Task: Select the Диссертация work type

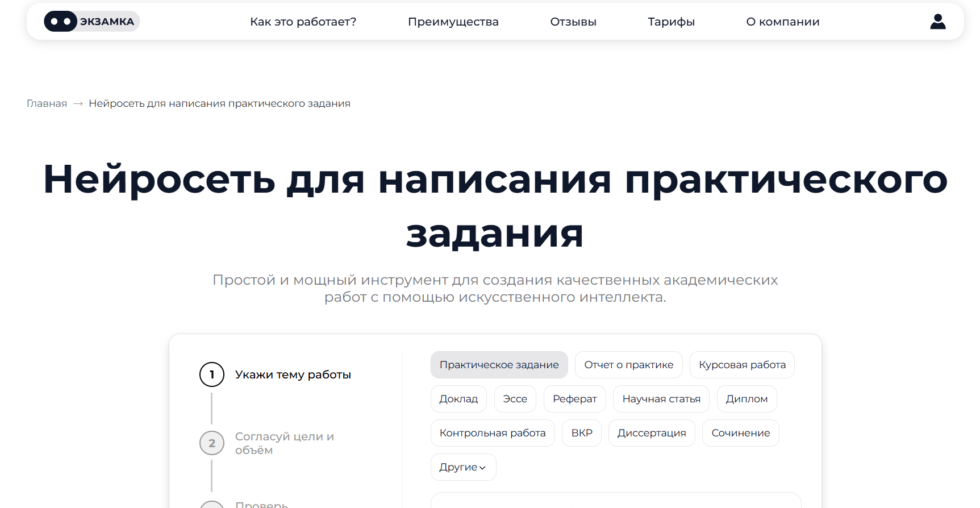Action: pyautogui.click(x=651, y=433)
